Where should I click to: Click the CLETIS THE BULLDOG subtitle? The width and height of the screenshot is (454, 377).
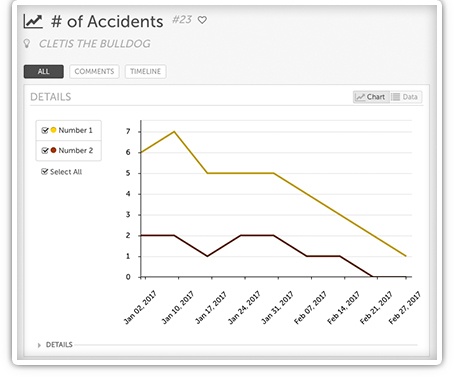[x=95, y=44]
